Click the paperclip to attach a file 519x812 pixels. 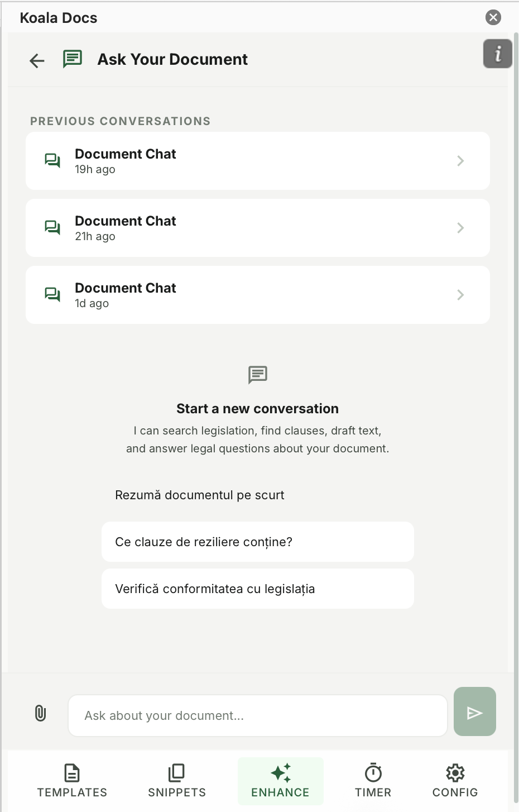pos(40,713)
